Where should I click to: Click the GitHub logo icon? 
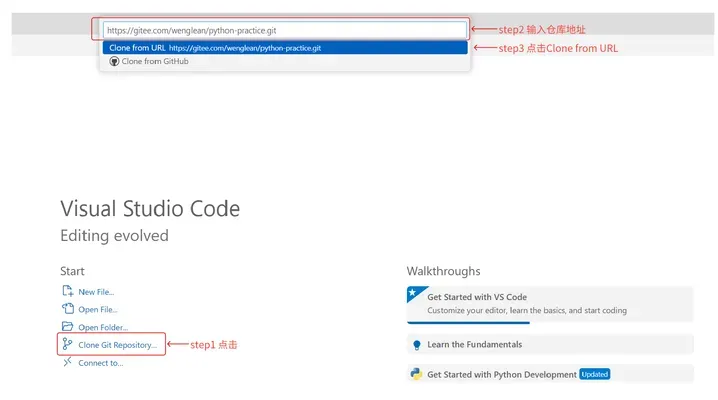point(114,61)
